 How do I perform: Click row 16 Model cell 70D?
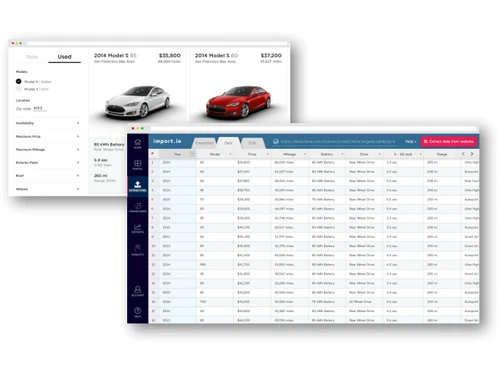point(203,302)
